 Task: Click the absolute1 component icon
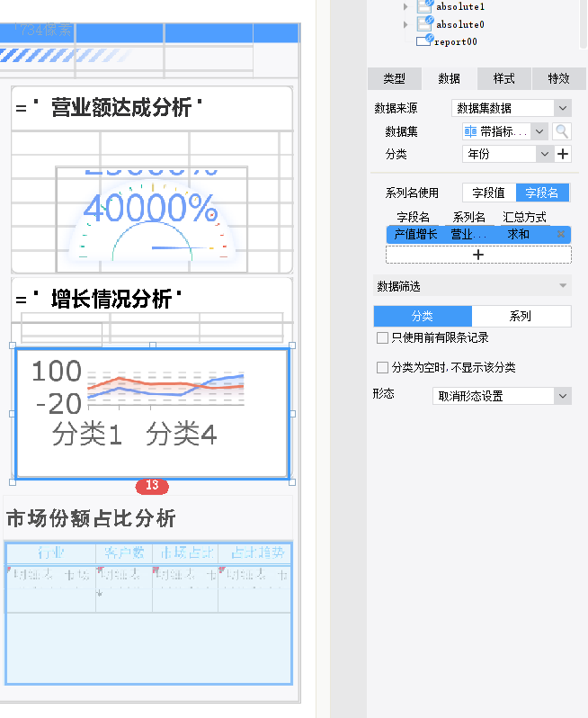[x=425, y=6]
